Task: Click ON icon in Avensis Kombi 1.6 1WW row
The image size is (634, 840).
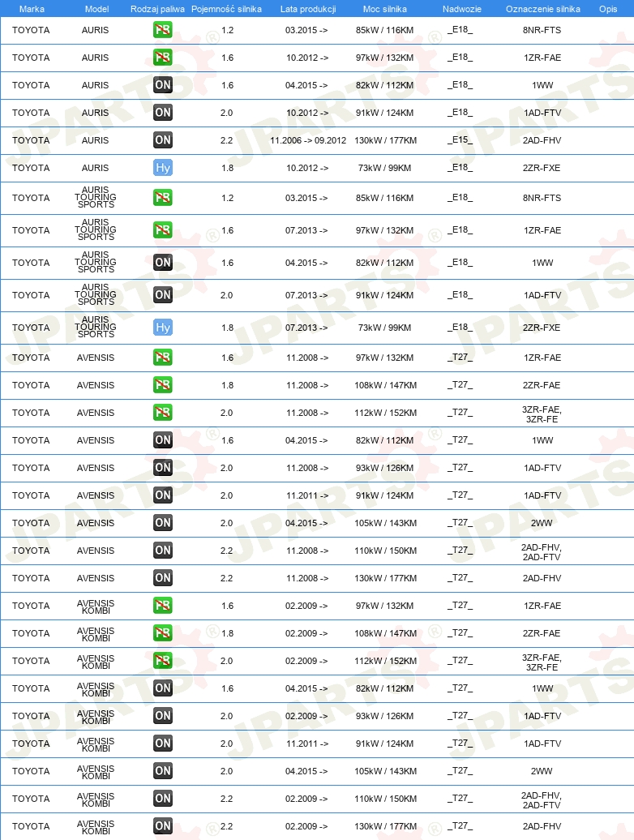Action: [x=163, y=688]
